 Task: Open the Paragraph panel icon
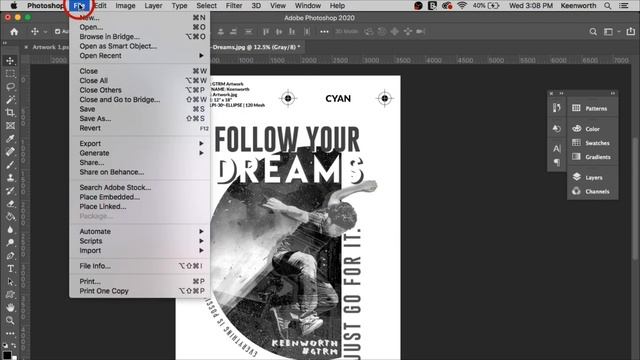557,162
